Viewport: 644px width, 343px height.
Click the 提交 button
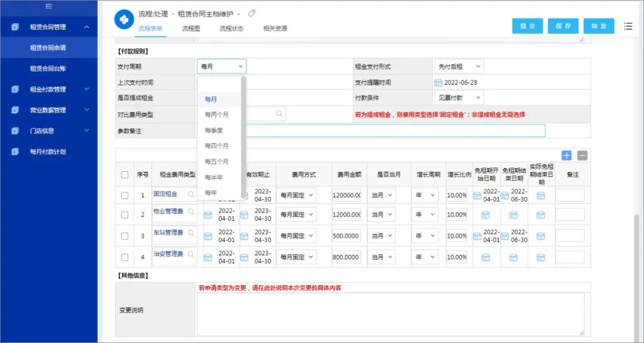(x=528, y=26)
